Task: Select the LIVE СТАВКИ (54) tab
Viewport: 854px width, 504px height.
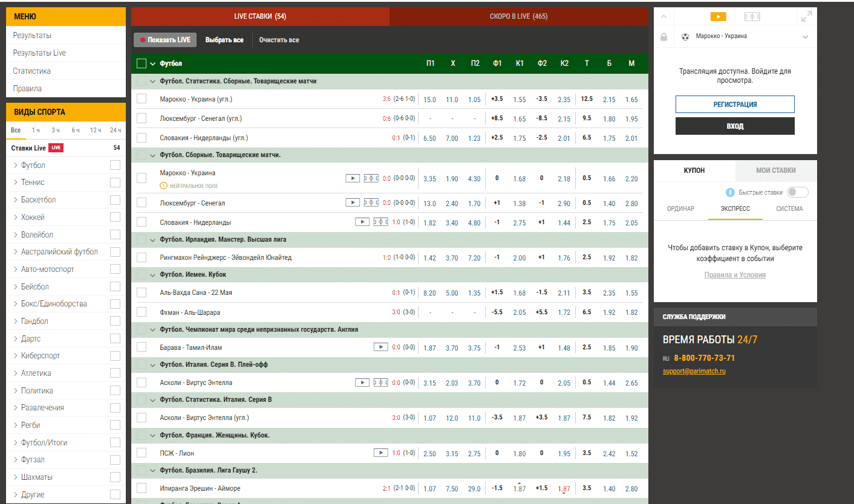Action: [260, 16]
